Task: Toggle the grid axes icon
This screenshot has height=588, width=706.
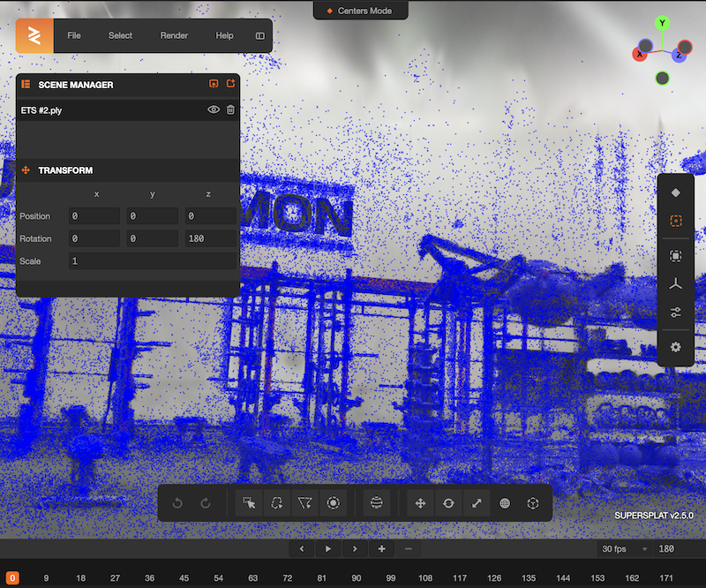Action: coord(675,284)
